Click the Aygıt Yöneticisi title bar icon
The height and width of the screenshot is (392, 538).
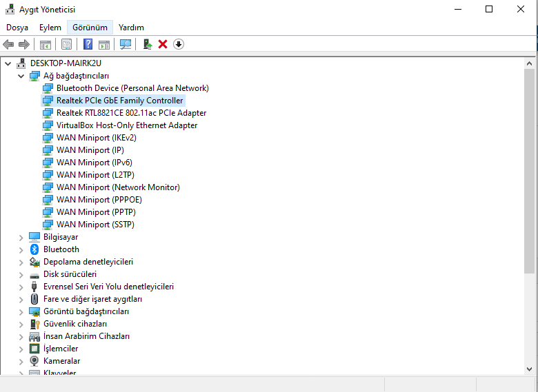point(10,9)
